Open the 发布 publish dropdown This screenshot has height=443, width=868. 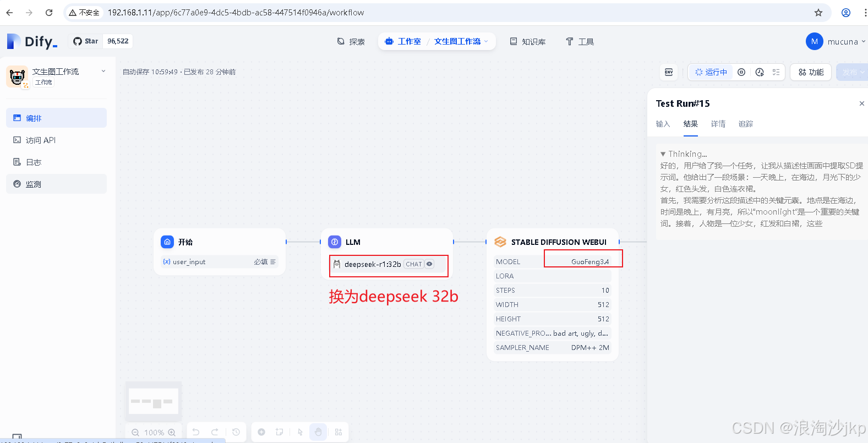pos(853,72)
